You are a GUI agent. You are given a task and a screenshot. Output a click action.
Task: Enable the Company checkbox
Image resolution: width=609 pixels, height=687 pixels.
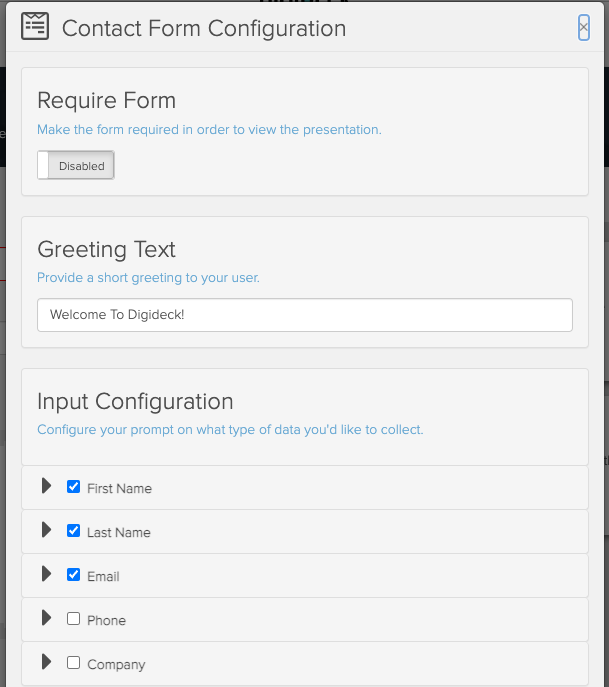click(73, 663)
